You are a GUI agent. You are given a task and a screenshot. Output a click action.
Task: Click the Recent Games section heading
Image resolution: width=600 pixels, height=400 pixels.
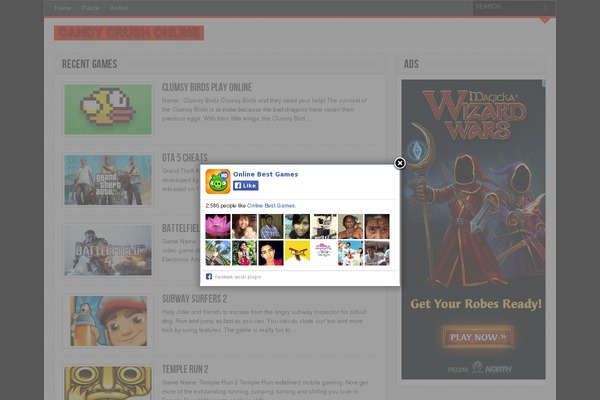[90, 64]
